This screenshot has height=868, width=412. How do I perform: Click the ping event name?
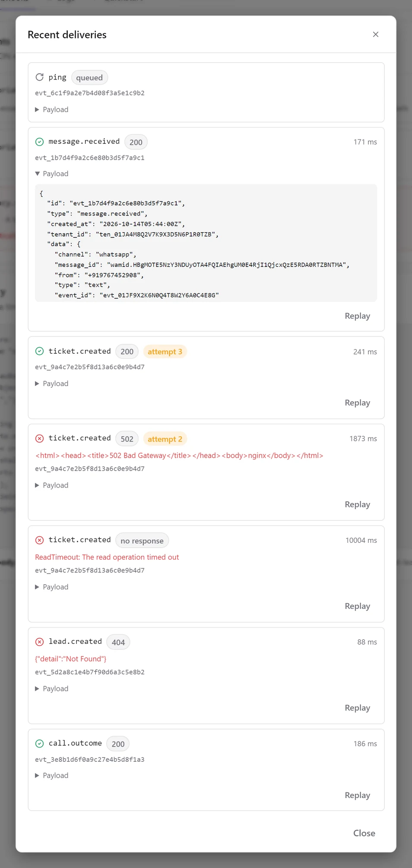click(57, 77)
